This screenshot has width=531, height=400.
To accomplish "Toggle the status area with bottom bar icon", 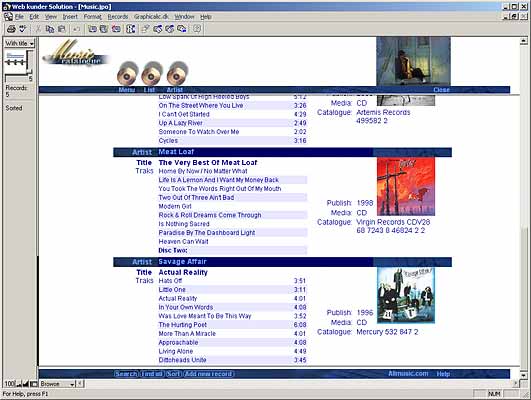I will tap(34, 384).
